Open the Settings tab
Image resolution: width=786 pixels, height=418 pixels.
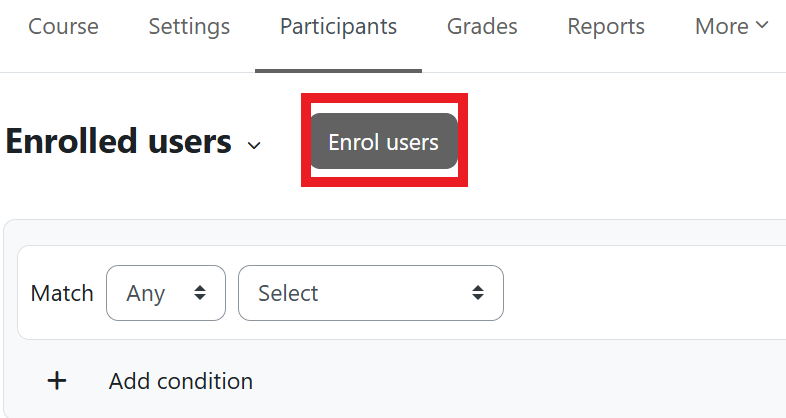click(189, 26)
